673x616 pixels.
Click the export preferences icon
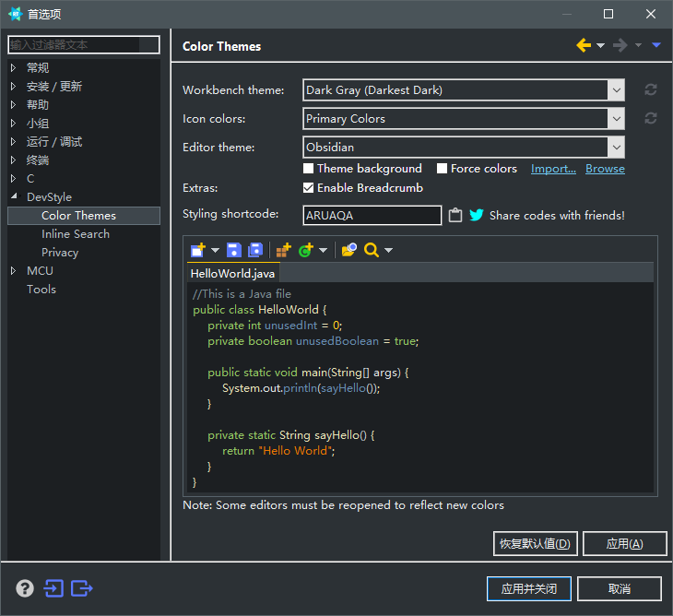pyautogui.click(x=81, y=588)
